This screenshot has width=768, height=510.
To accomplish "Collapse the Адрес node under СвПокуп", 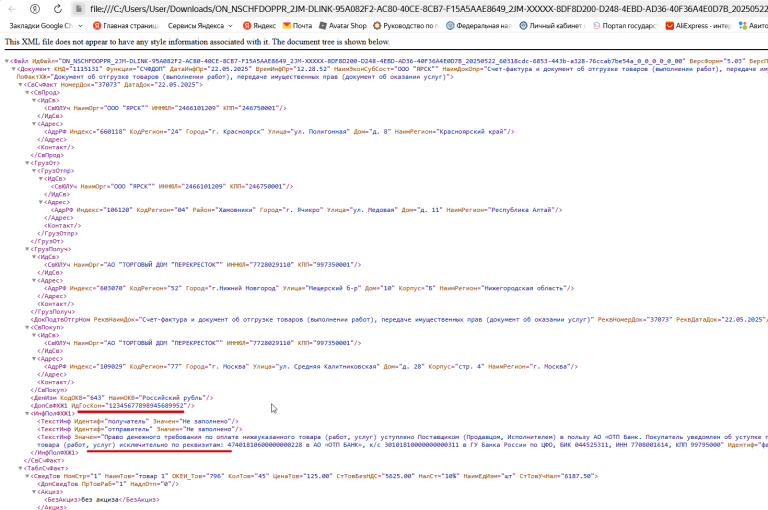I will pos(34,359).
